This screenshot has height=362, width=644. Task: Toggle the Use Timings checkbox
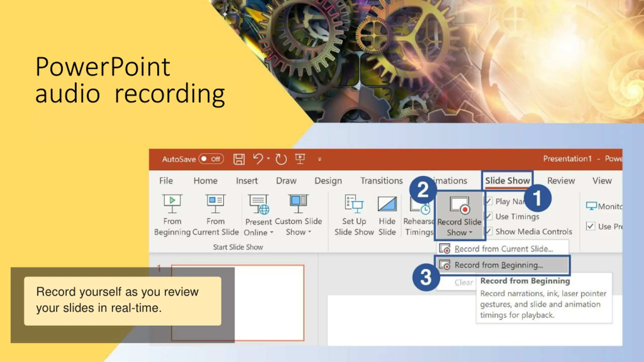(489, 216)
